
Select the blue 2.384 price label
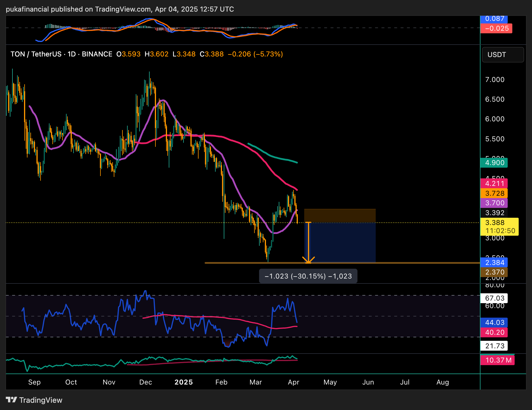click(x=494, y=263)
